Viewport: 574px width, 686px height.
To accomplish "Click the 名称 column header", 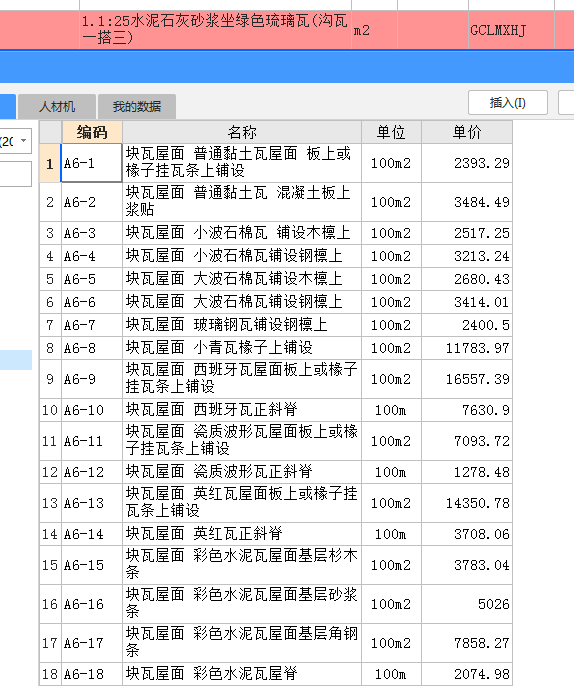I will (x=242, y=132).
